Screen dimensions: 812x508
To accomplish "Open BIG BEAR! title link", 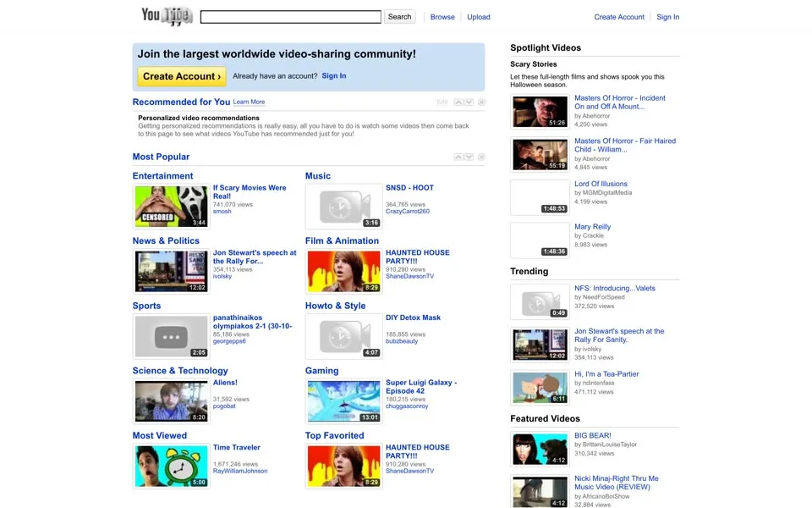I will click(592, 436).
